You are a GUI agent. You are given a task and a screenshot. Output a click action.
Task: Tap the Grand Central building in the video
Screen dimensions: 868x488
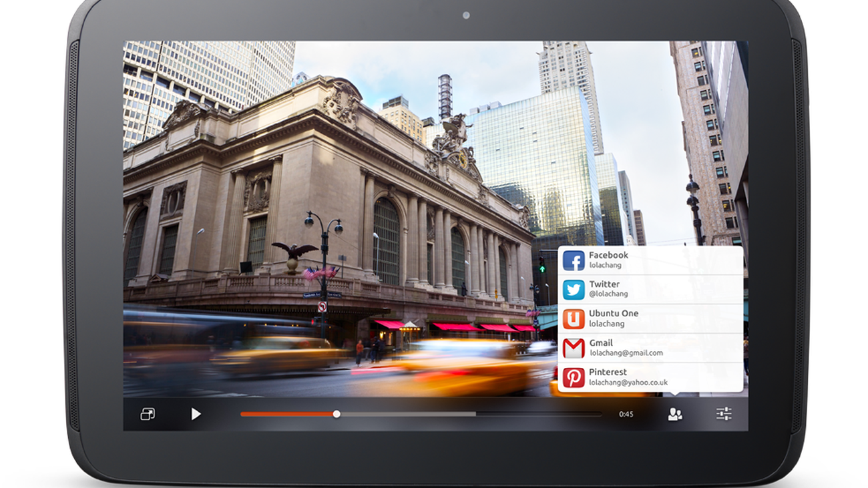click(x=320, y=200)
